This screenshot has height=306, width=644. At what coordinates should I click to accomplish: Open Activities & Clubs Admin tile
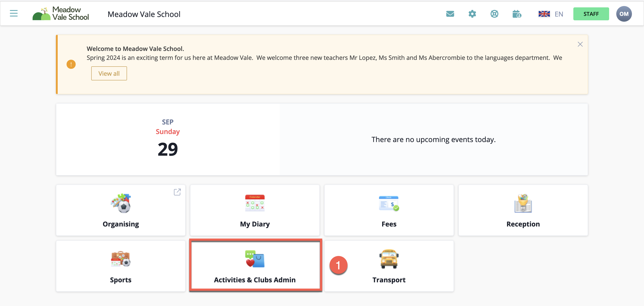[x=255, y=266]
